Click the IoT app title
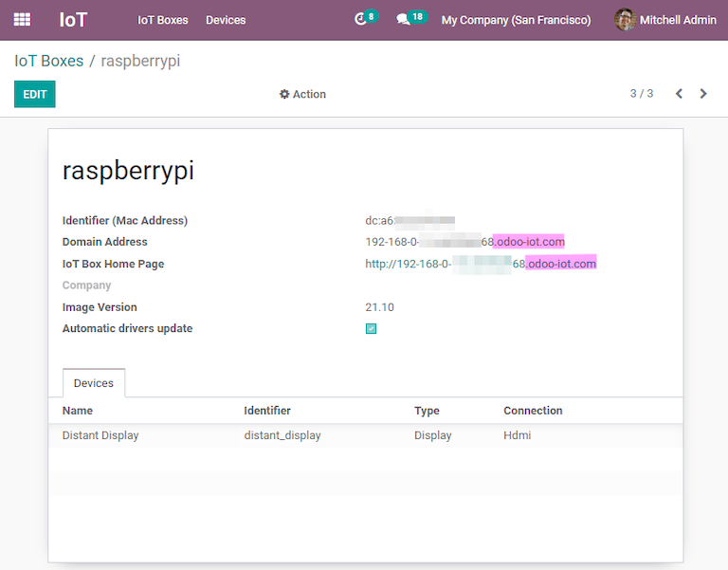This screenshot has height=570, width=728. tap(74, 20)
